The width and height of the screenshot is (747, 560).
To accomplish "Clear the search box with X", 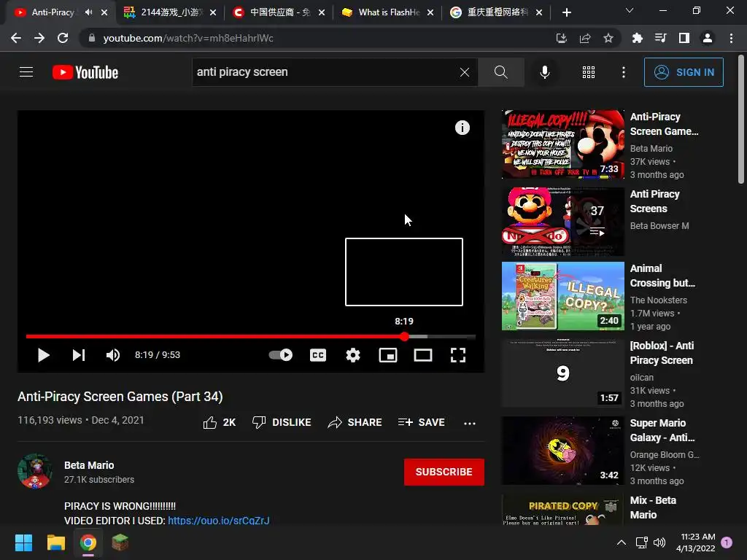I will [465, 72].
